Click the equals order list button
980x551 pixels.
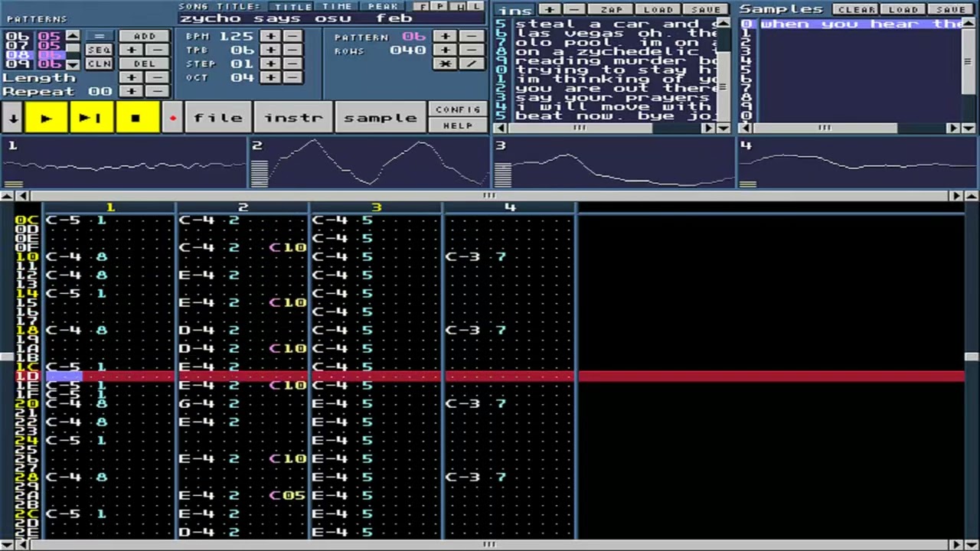tap(99, 36)
